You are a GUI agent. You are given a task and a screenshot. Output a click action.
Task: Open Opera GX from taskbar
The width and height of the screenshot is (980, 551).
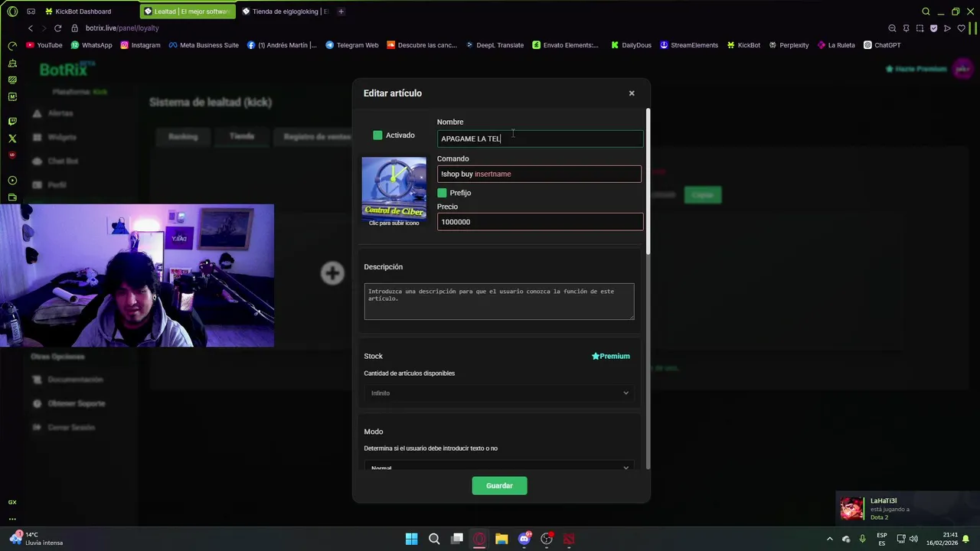[x=479, y=539]
